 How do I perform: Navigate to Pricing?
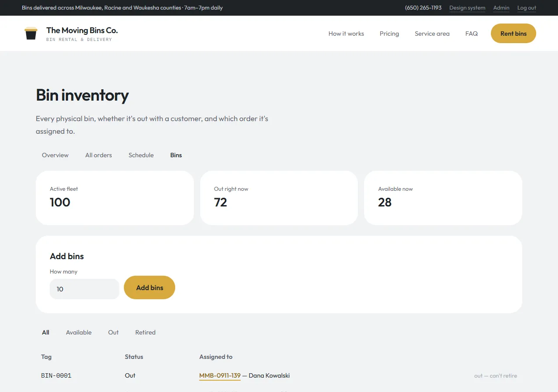coord(389,34)
